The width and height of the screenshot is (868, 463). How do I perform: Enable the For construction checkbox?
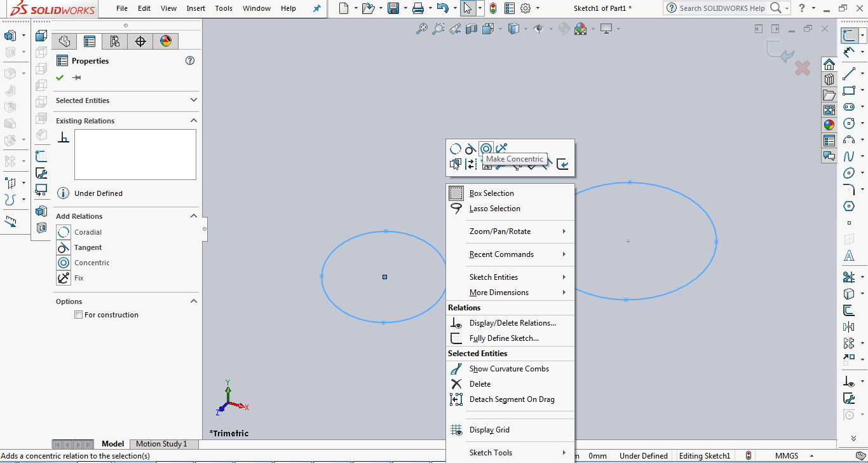click(x=78, y=315)
